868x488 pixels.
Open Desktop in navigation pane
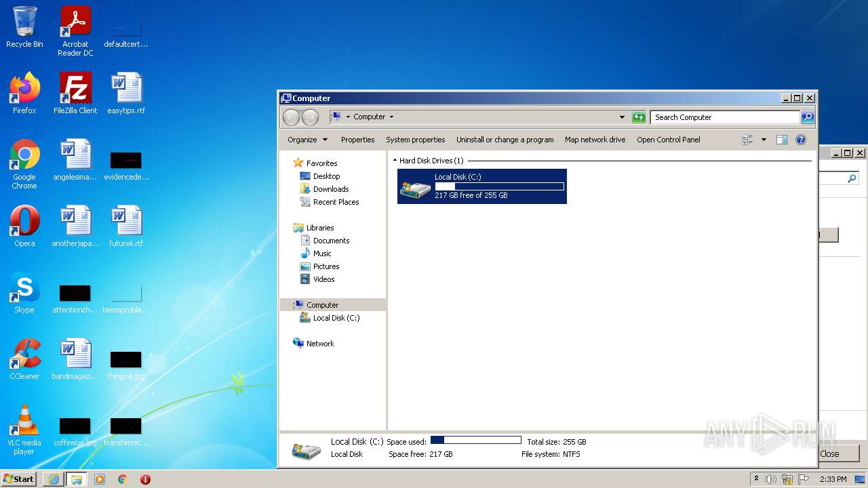click(320, 176)
